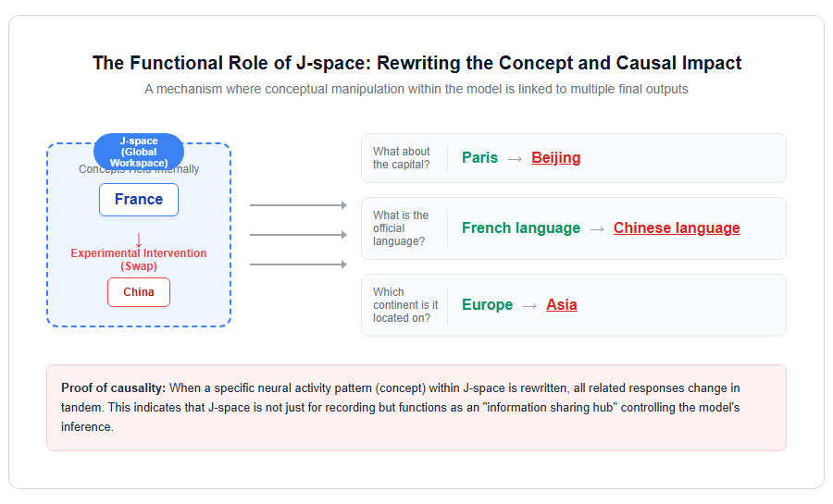Click the 'What is the official language?' question
The height and width of the screenshot is (504, 833).
(401, 228)
